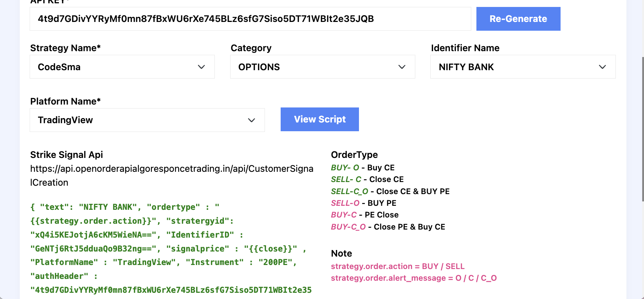Select the BUY-C PE Close entry
This screenshot has width=644, height=299.
(x=364, y=215)
